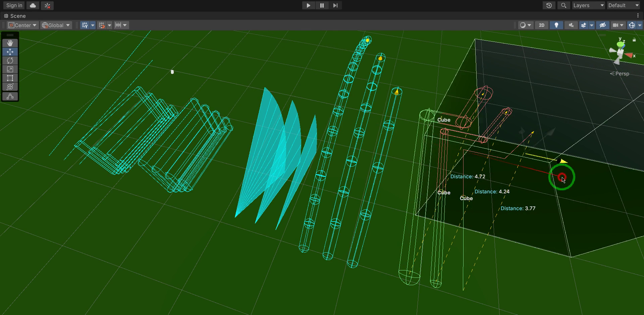
Task: Click the red X axis cone on orientation gizmo
Action: (x=629, y=55)
